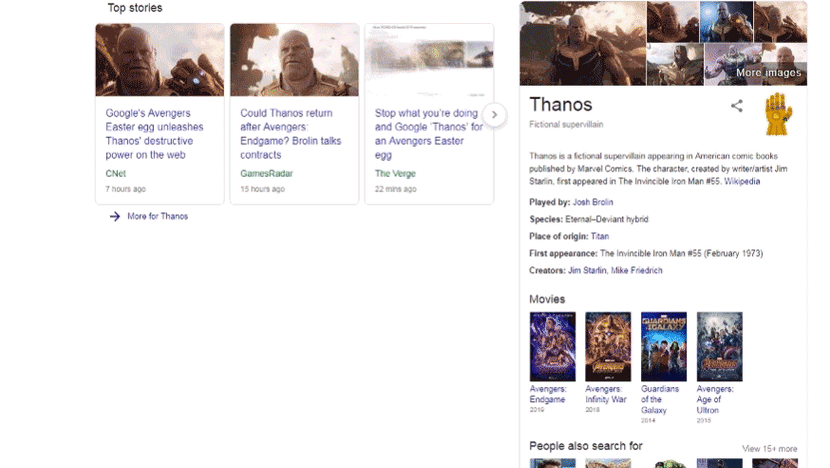Open The Verge story about Googling Thanos

(429, 134)
